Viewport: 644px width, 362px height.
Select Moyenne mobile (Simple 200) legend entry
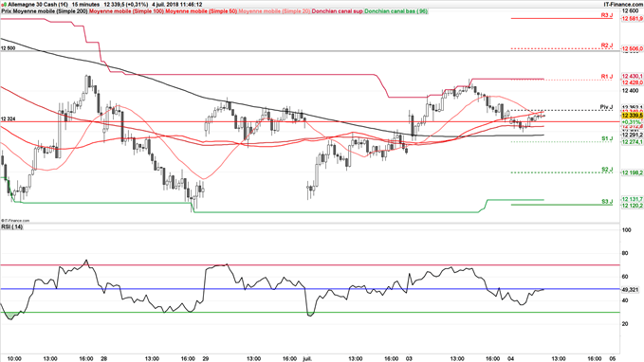pos(50,11)
